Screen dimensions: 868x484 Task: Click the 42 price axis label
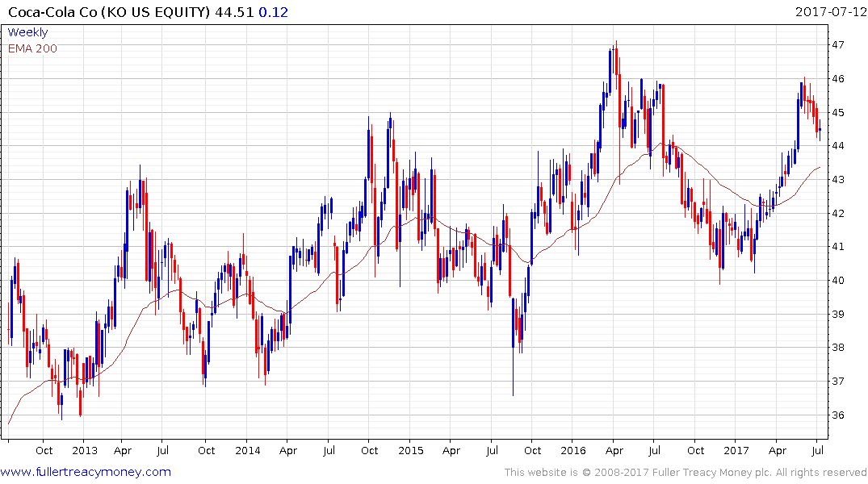pos(837,213)
